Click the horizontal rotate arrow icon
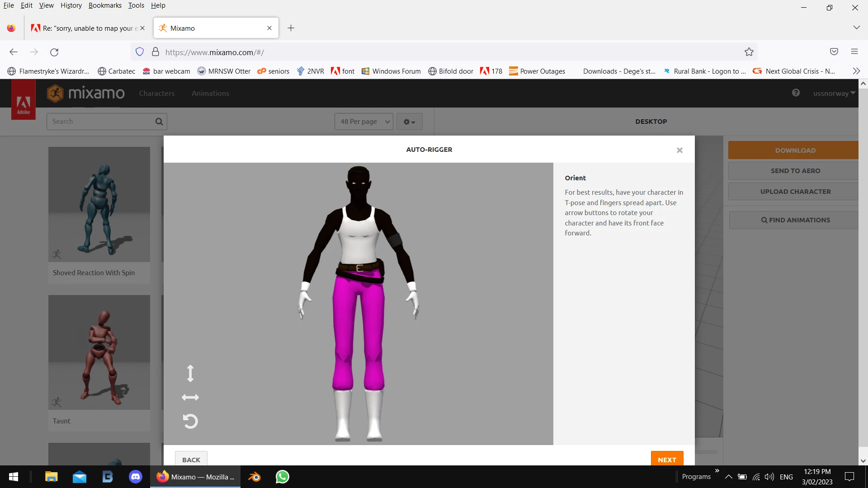Screen dimensions: 868x488 click(x=190, y=398)
